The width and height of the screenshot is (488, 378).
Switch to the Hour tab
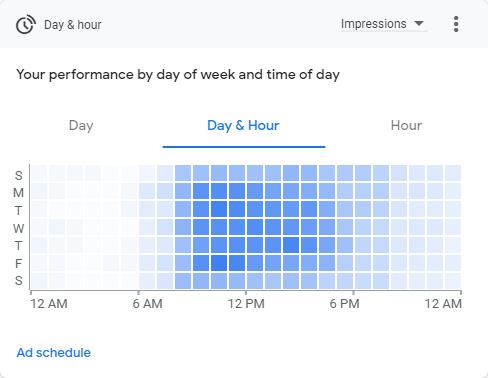pyautogui.click(x=406, y=126)
